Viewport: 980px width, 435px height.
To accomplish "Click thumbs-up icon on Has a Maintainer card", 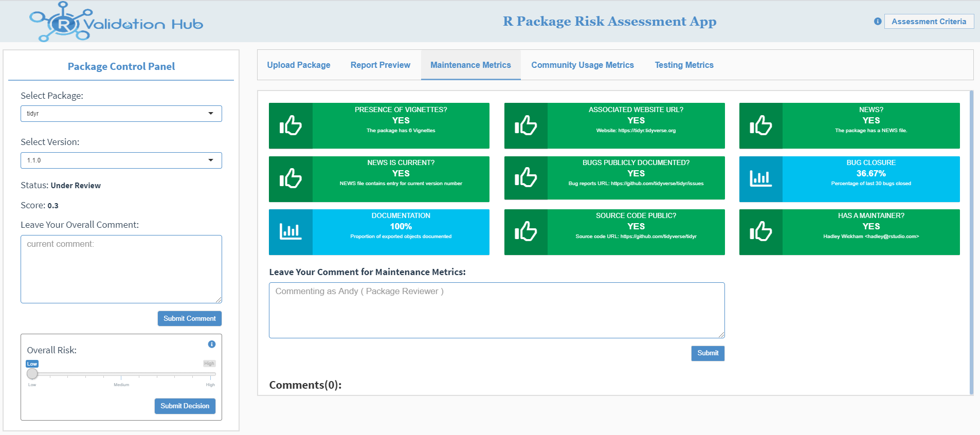I will click(760, 231).
